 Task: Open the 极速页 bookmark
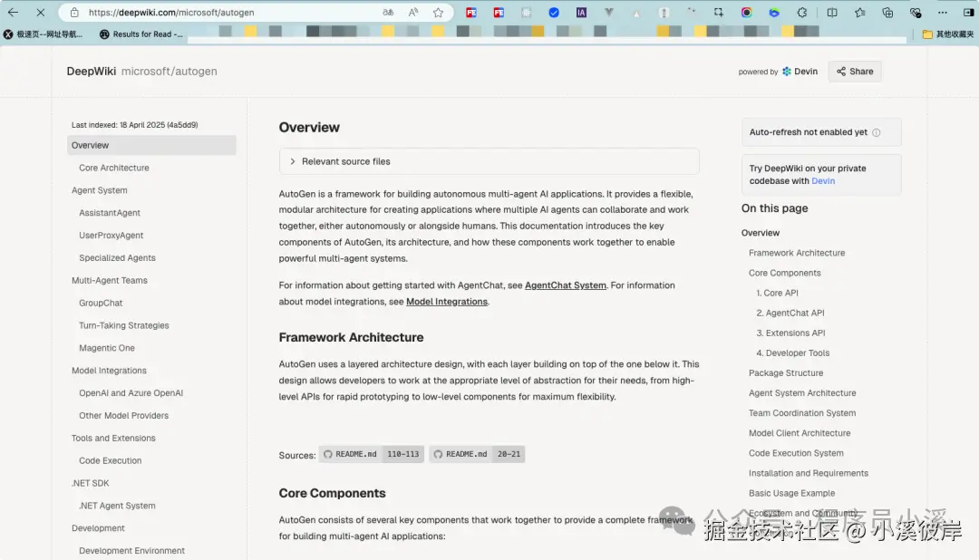(x=44, y=34)
